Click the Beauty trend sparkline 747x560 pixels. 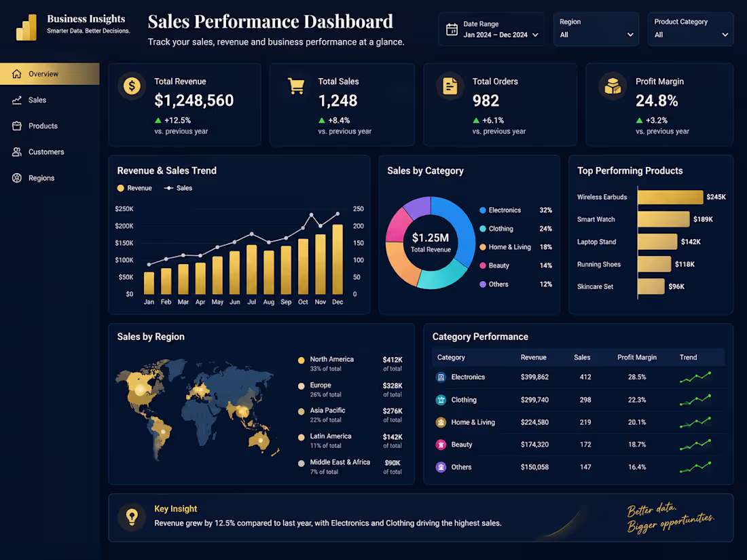(695, 445)
